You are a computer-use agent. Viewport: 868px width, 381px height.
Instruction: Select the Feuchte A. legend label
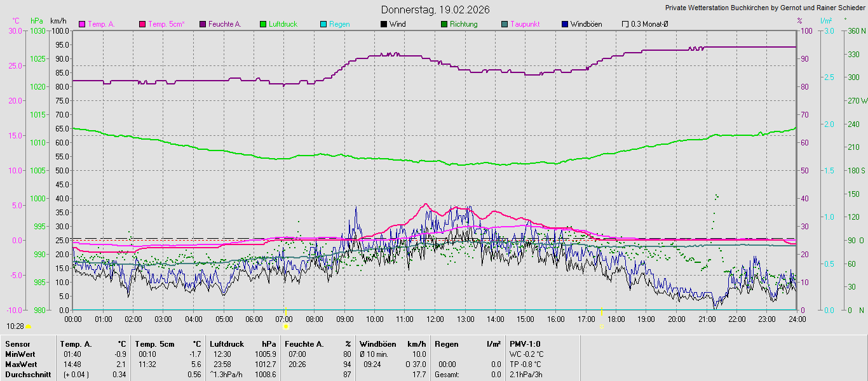point(225,24)
